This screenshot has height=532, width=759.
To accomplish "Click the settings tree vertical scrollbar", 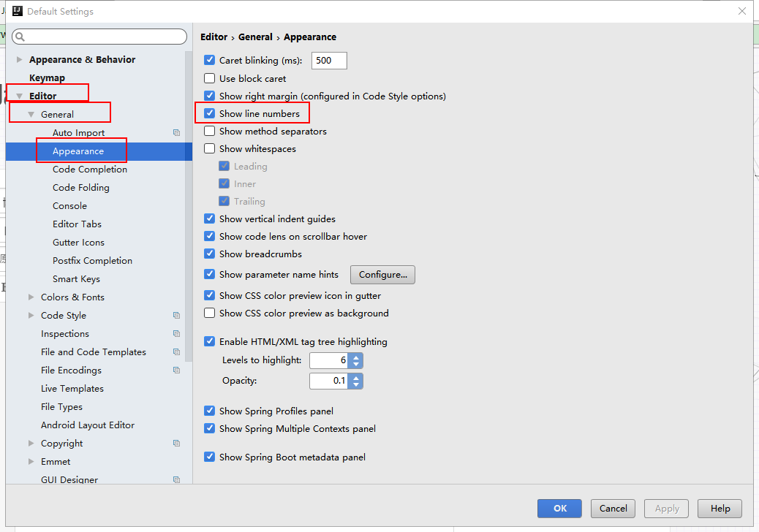I will (x=189, y=205).
